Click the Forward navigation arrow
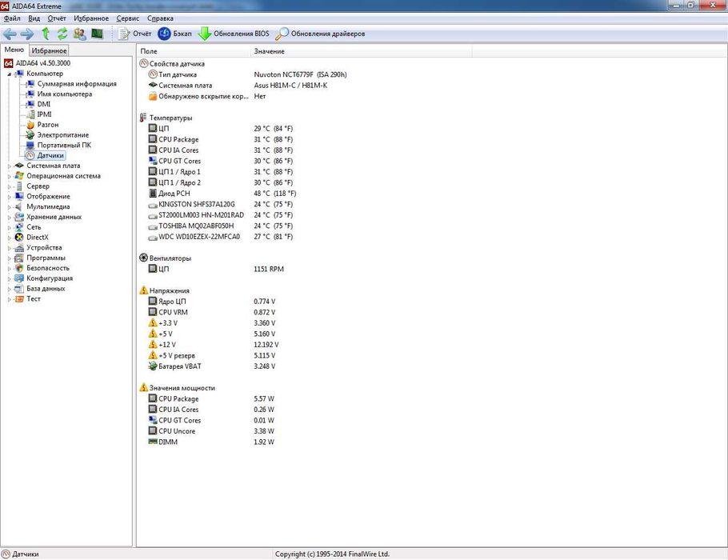Image resolution: width=728 pixels, height=560 pixels. coord(27,34)
